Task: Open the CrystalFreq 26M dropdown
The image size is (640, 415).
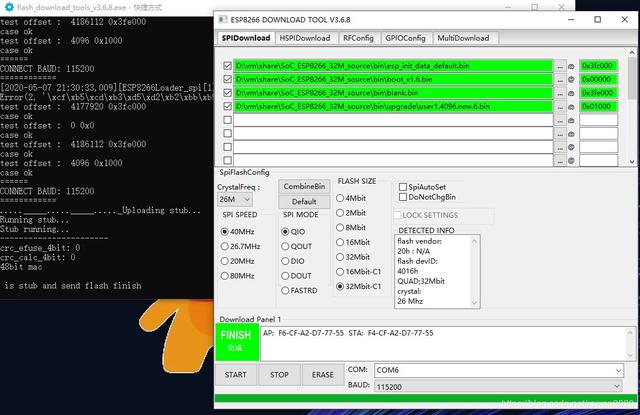Action: click(235, 200)
